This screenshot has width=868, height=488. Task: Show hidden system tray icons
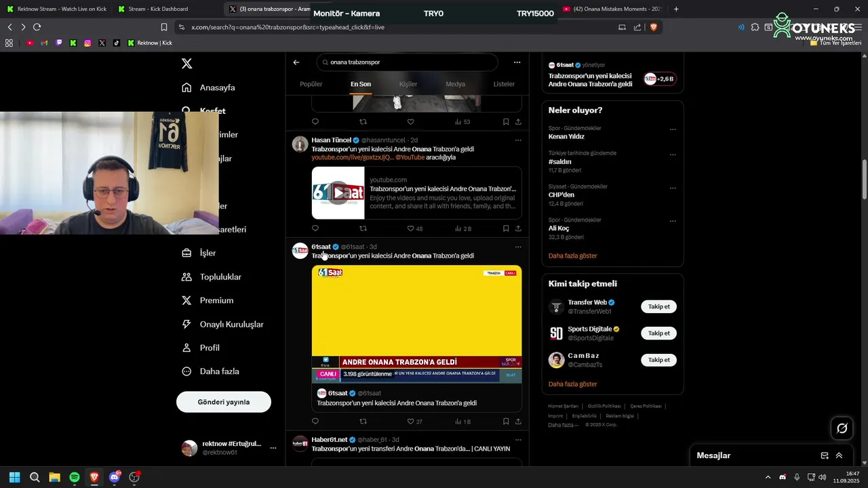[x=768, y=477]
